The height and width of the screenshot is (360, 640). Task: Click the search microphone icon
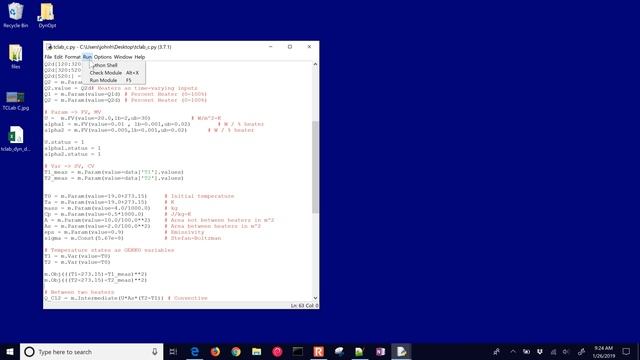click(155, 351)
